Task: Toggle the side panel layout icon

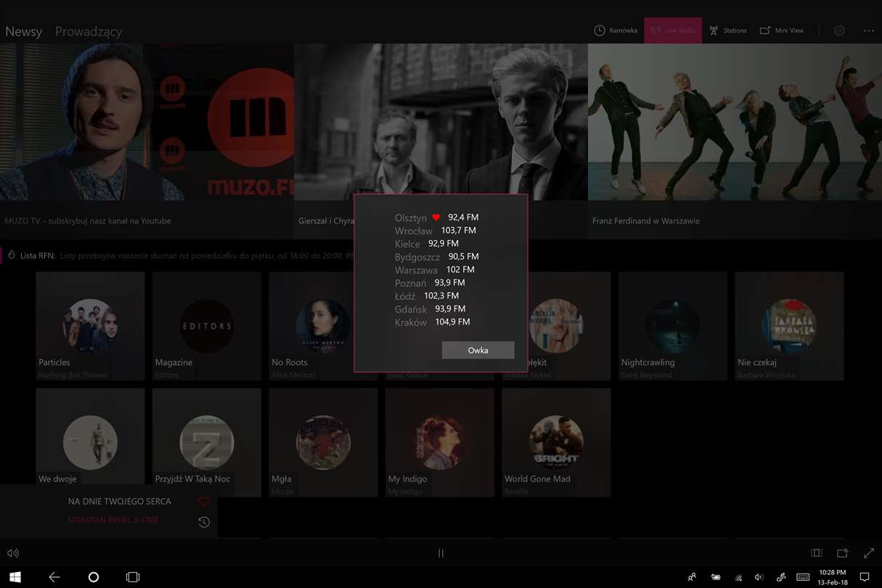Action: pyautogui.click(x=816, y=553)
